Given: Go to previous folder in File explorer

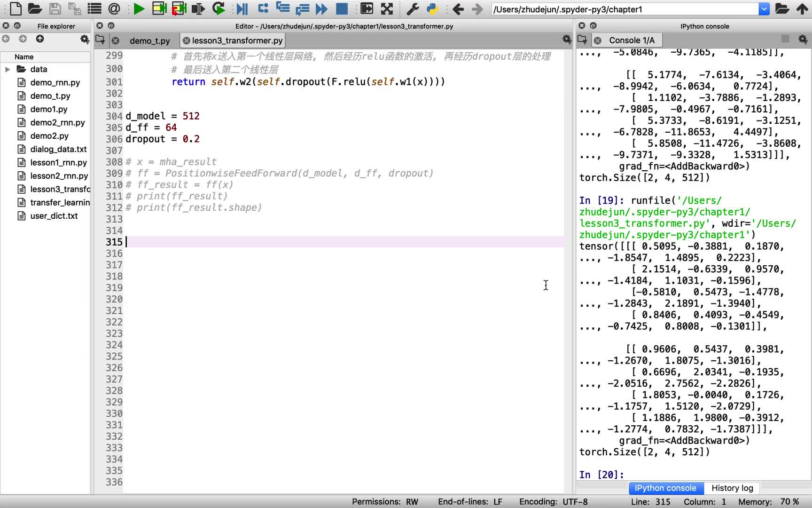Looking at the screenshot, I should [x=6, y=39].
